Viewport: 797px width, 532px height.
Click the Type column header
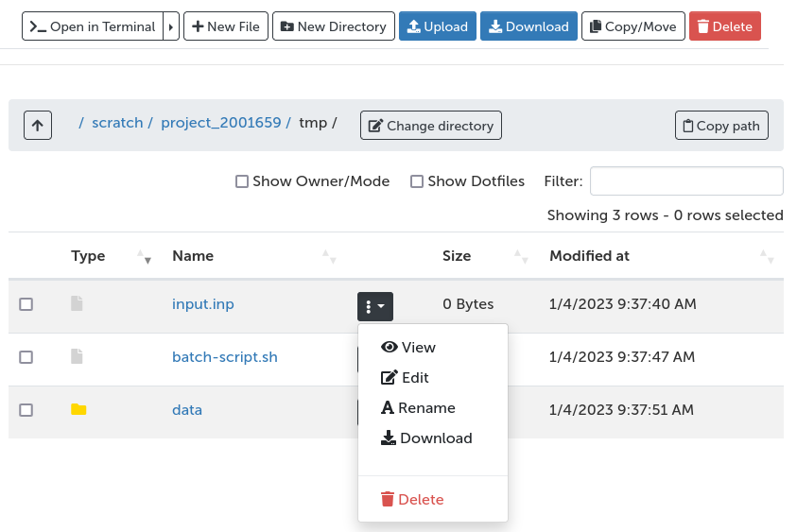88,256
